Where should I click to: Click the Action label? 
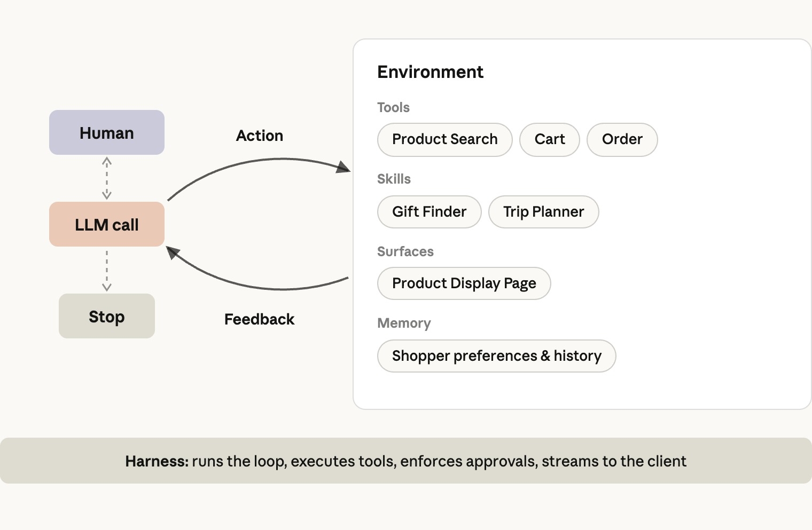click(260, 136)
